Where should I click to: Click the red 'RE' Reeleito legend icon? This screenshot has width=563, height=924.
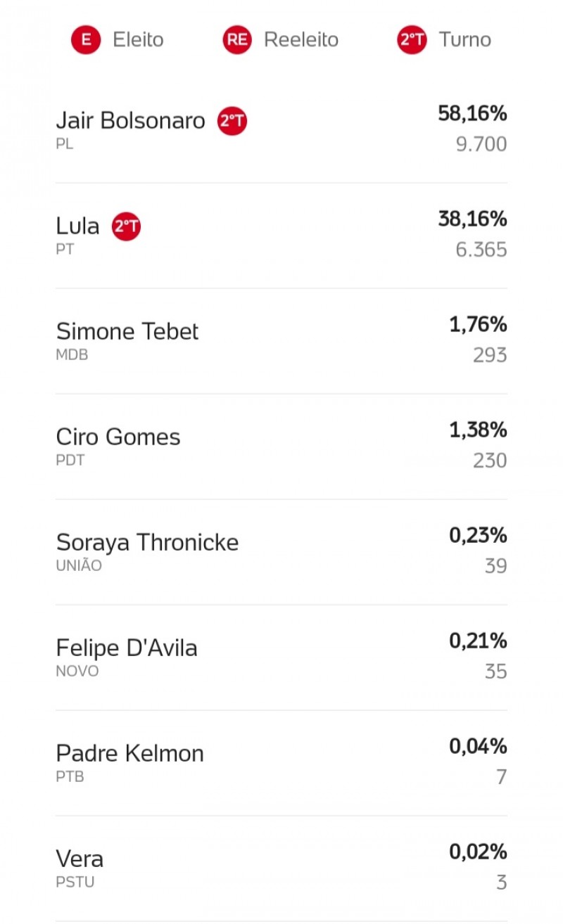pyautogui.click(x=237, y=40)
